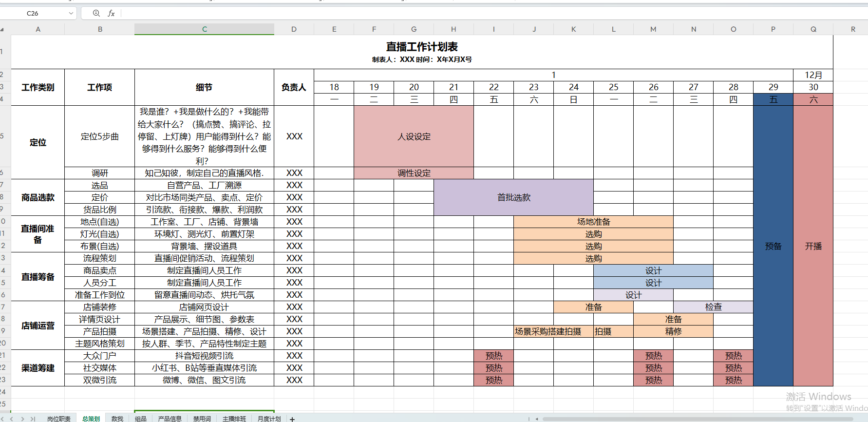Click the 调性设定 cell
The image size is (868, 422).
click(414, 173)
